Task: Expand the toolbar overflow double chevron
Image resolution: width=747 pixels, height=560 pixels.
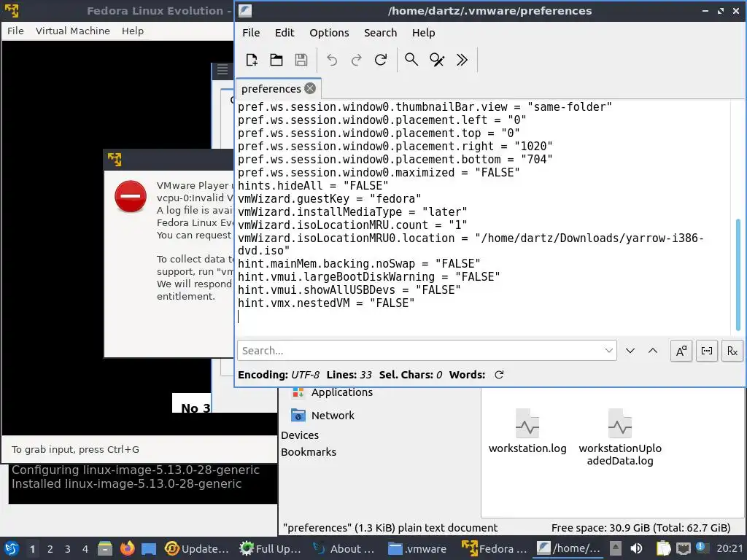Action: (462, 60)
